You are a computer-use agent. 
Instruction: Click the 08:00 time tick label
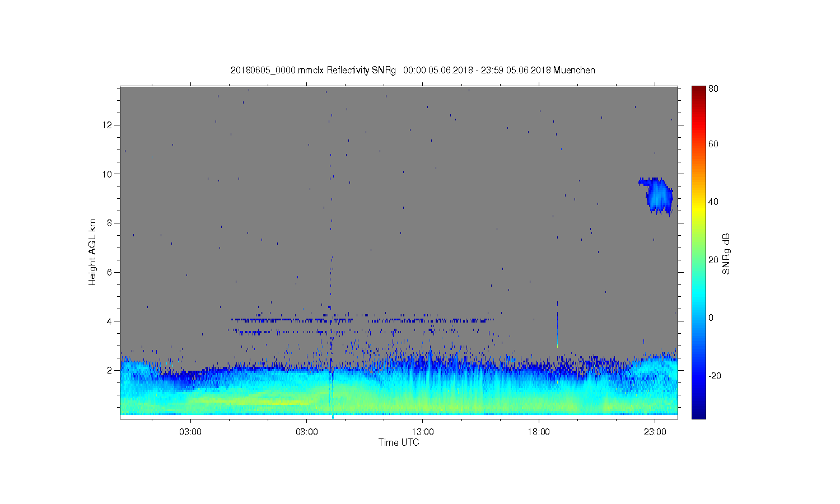(x=307, y=432)
